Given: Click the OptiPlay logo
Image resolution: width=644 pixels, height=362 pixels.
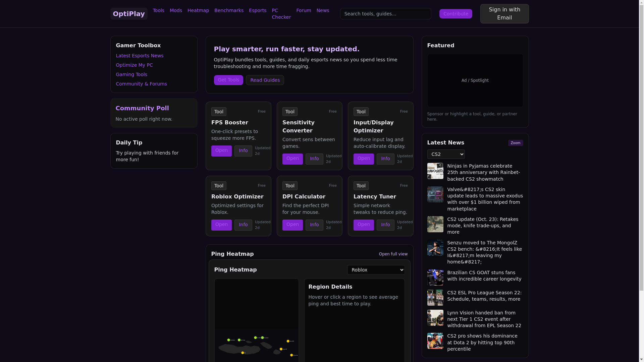Looking at the screenshot, I should pyautogui.click(x=129, y=14).
